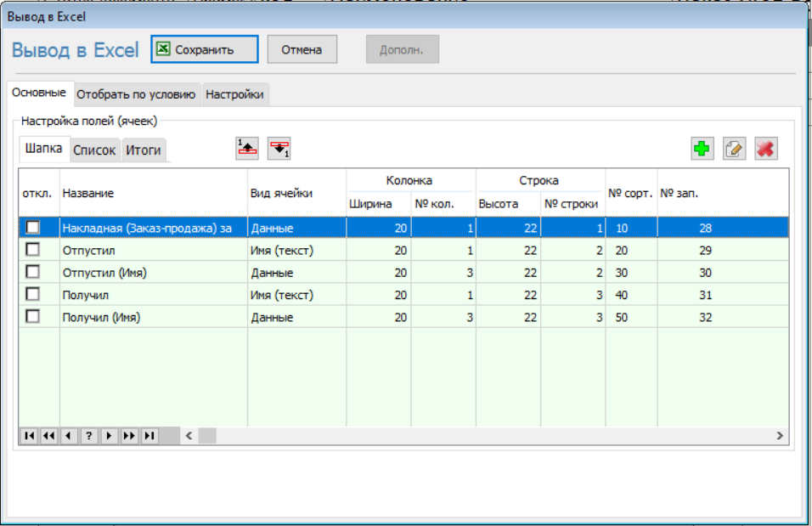Switch to the Отобрать по условию tab
This screenshot has height=526, width=812.
(137, 94)
